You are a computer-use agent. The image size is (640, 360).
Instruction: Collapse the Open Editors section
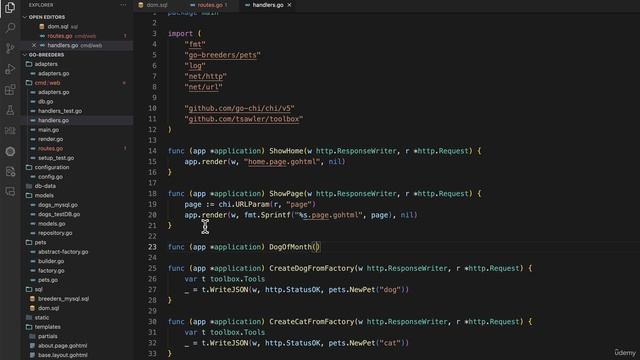pyautogui.click(x=46, y=17)
